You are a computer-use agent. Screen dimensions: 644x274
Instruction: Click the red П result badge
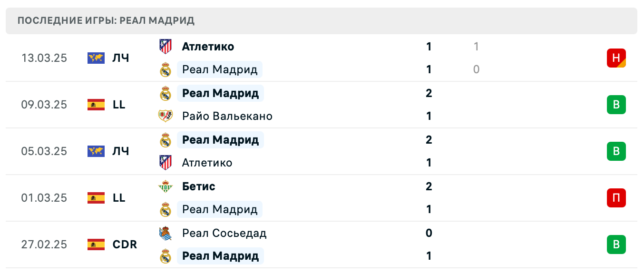(x=616, y=198)
